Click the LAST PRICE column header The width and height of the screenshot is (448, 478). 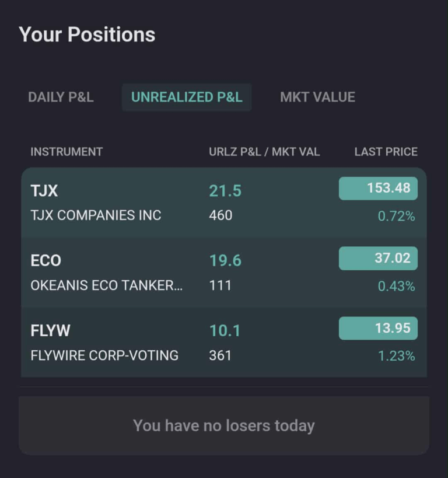point(386,152)
